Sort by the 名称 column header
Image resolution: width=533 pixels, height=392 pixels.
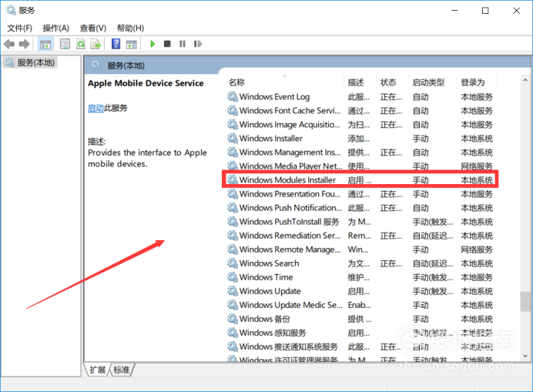coord(284,82)
